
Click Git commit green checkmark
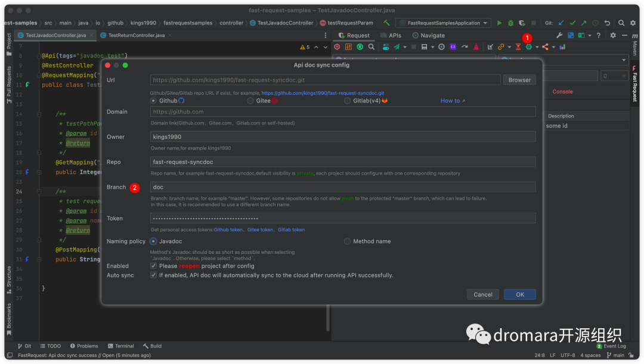572,23
